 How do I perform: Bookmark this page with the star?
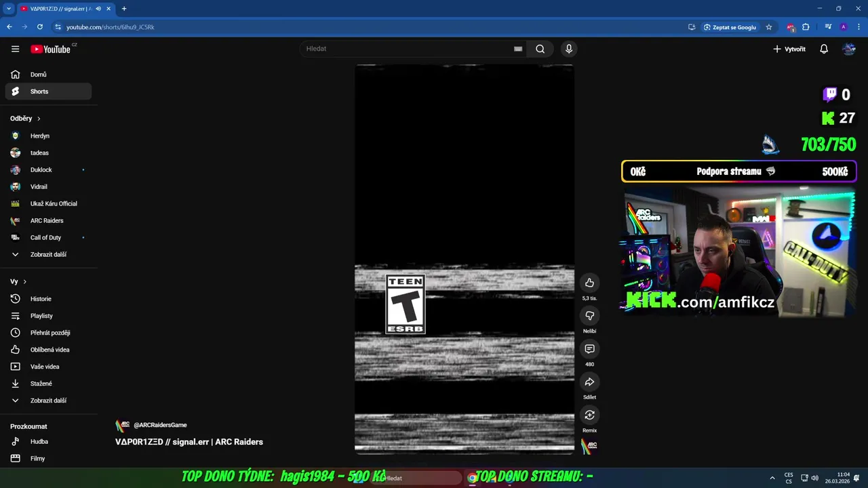(x=769, y=27)
